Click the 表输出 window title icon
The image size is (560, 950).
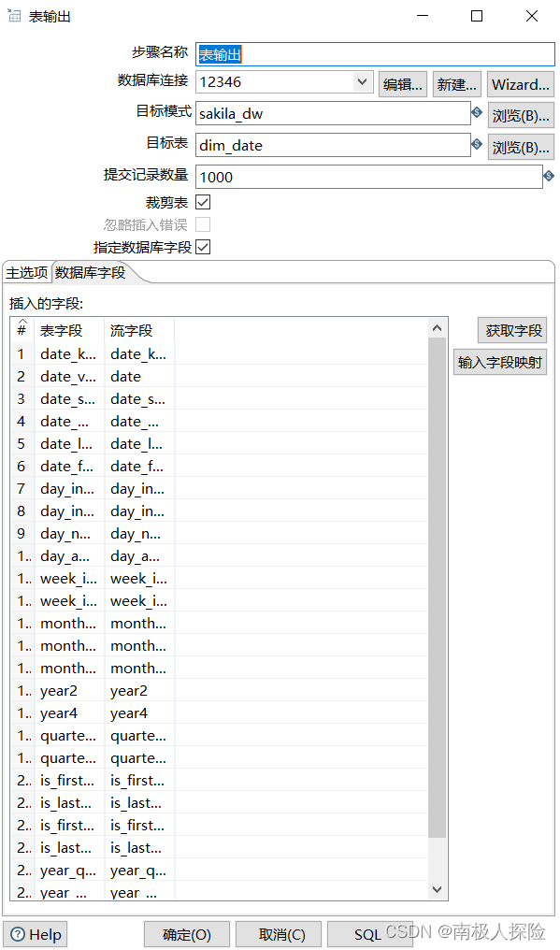(x=14, y=16)
